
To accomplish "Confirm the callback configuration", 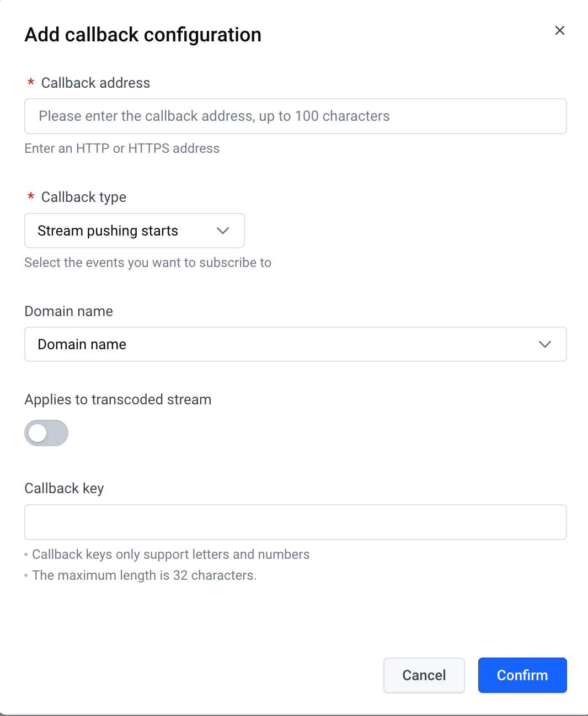I will (x=522, y=675).
